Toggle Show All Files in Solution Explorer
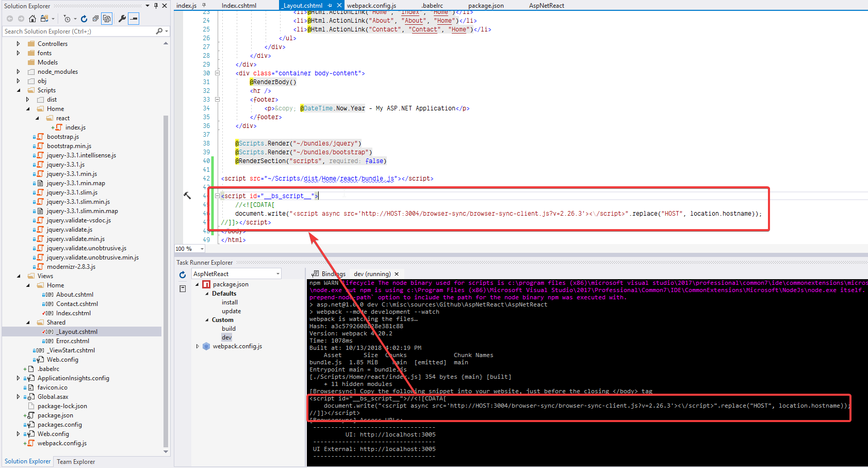 [x=107, y=19]
